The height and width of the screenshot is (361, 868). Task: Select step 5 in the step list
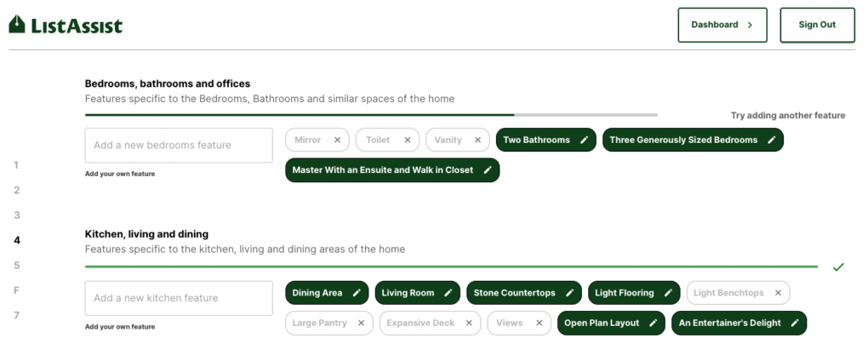tap(16, 266)
